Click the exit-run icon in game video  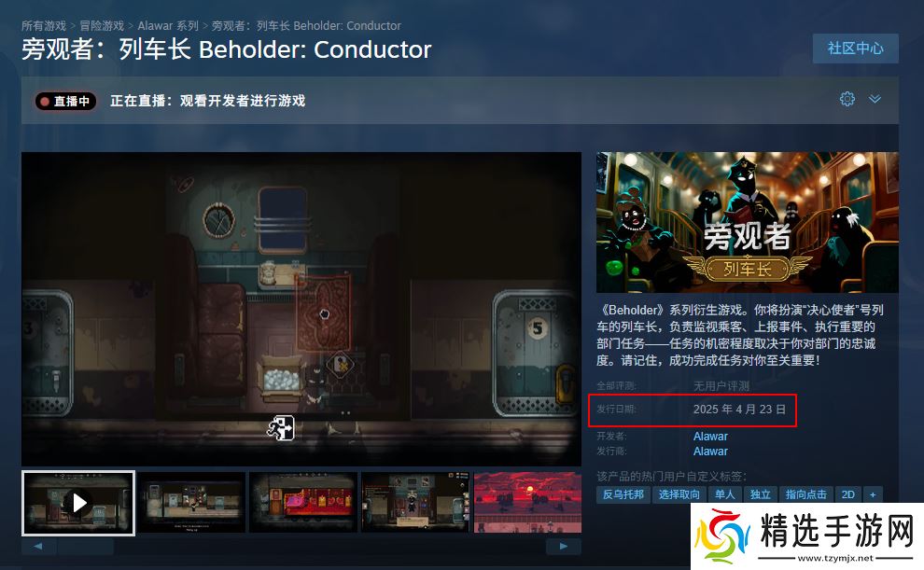tap(281, 428)
